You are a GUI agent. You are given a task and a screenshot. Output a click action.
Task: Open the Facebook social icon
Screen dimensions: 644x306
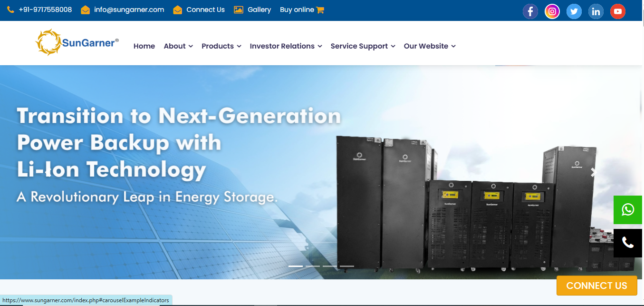pos(530,11)
